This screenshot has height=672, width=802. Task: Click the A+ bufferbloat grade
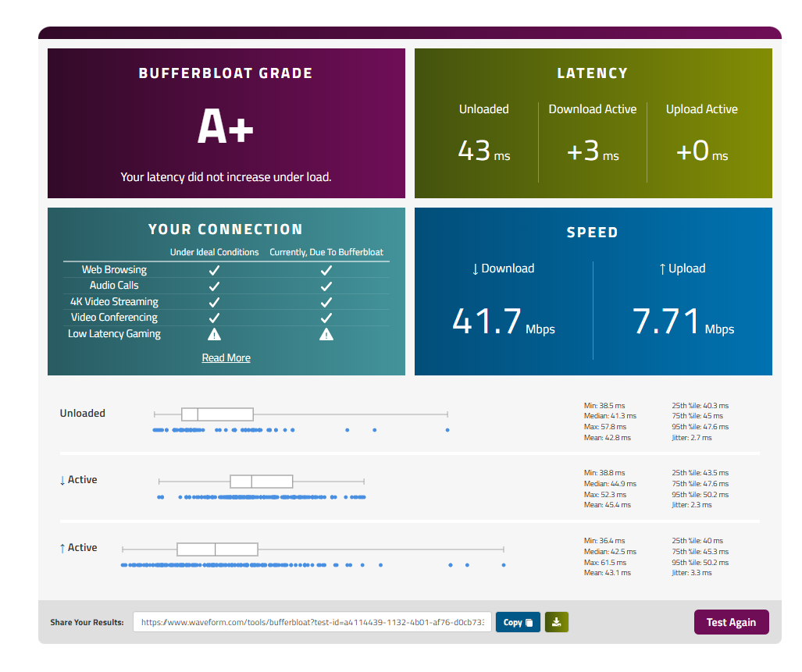pos(226,126)
